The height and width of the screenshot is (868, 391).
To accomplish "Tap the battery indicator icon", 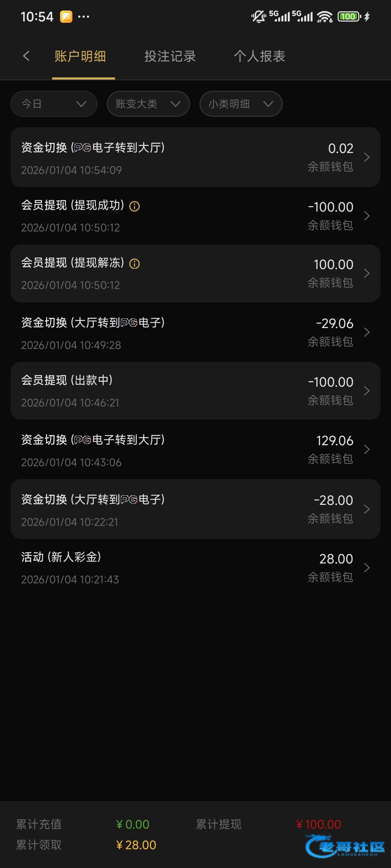I will pyautogui.click(x=349, y=17).
